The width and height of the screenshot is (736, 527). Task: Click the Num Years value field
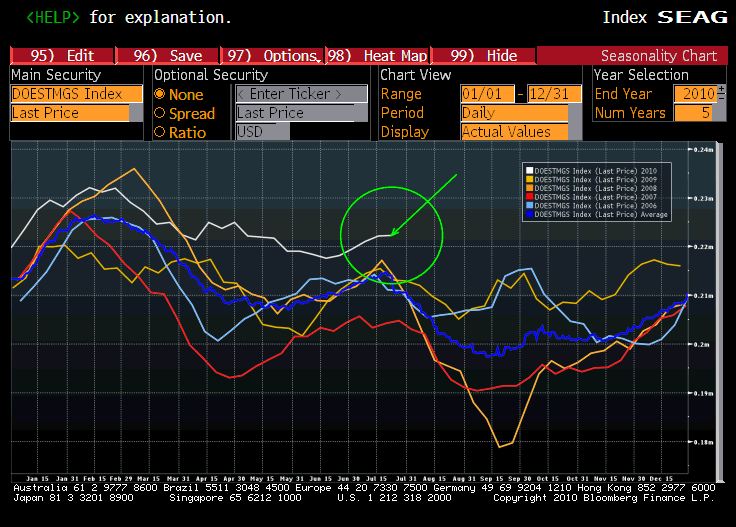tap(699, 113)
